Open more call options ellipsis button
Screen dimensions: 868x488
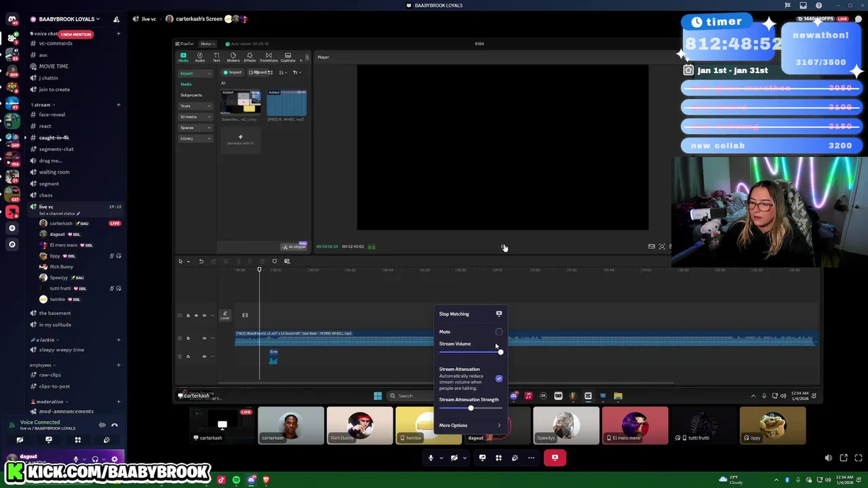(531, 457)
